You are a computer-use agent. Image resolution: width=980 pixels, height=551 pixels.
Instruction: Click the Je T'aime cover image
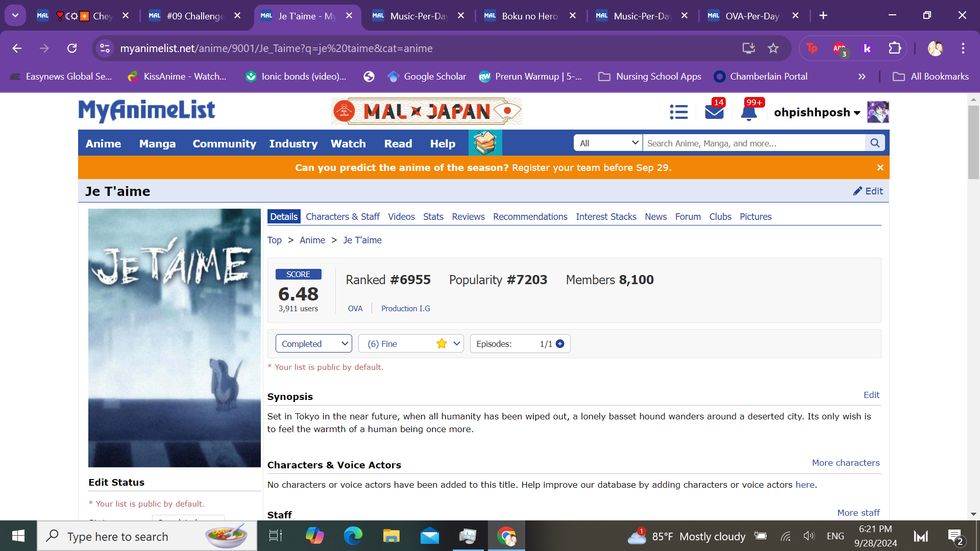click(174, 337)
